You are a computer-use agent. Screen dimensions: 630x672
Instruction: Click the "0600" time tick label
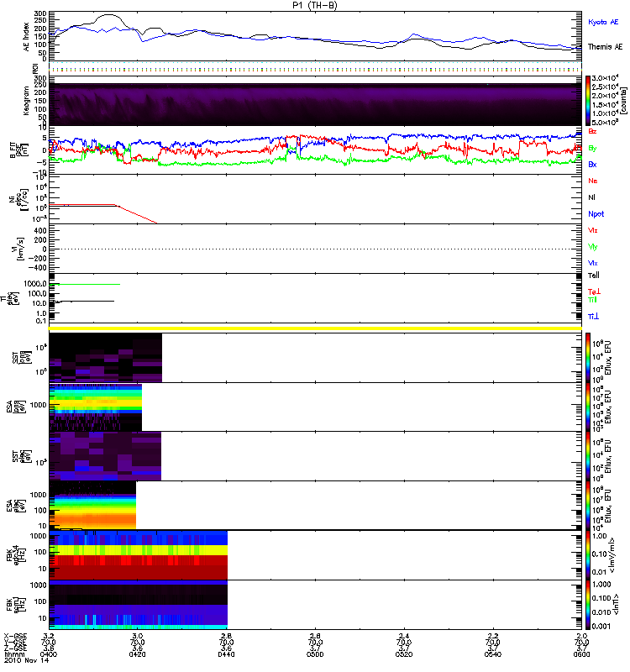click(x=581, y=654)
